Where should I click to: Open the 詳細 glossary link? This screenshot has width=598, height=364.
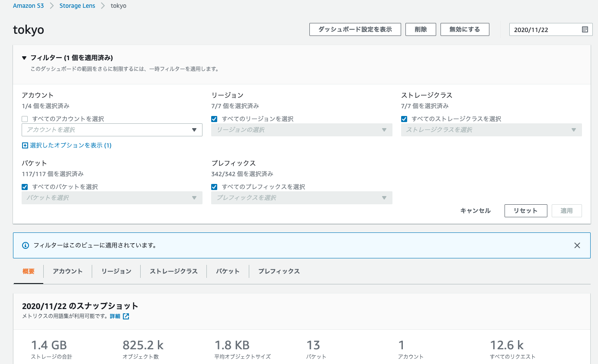click(x=115, y=316)
